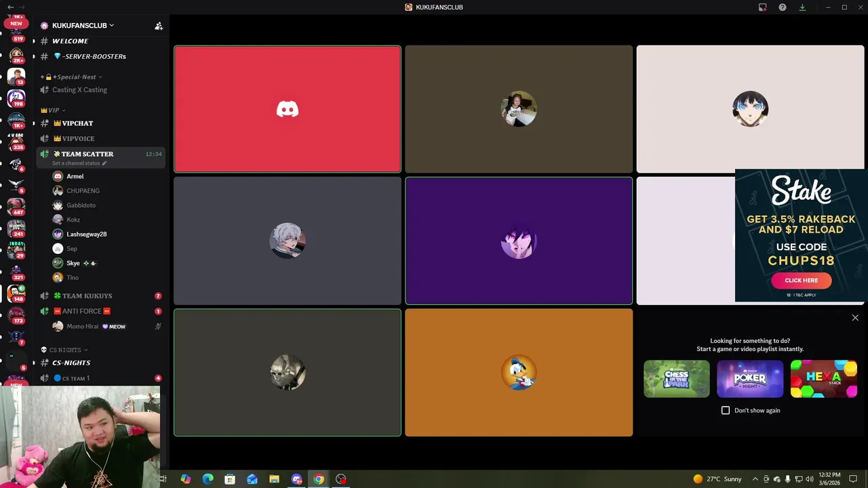Open the help question mark icon

pos(783,7)
